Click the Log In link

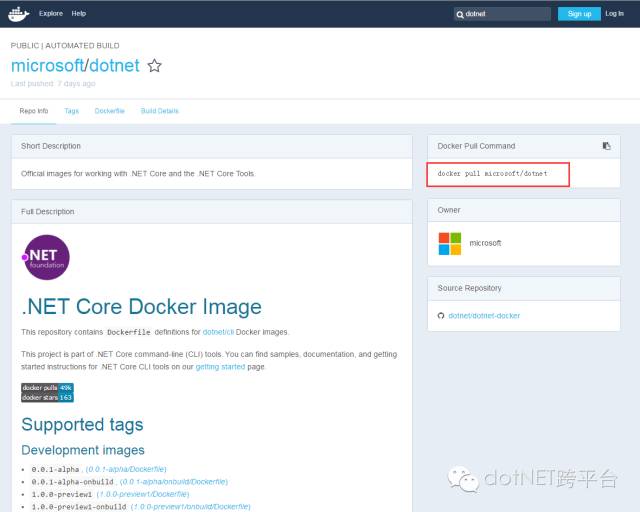(x=614, y=13)
